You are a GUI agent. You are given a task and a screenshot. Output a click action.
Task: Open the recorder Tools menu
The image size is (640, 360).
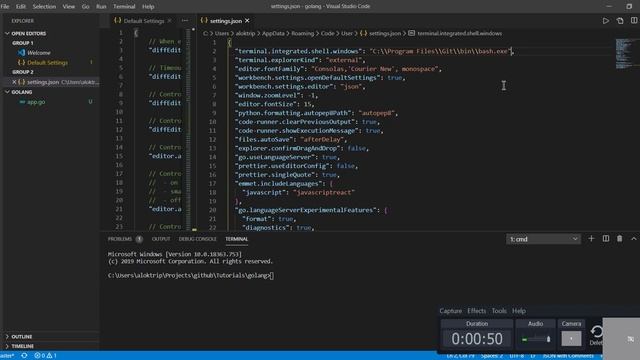click(x=499, y=311)
